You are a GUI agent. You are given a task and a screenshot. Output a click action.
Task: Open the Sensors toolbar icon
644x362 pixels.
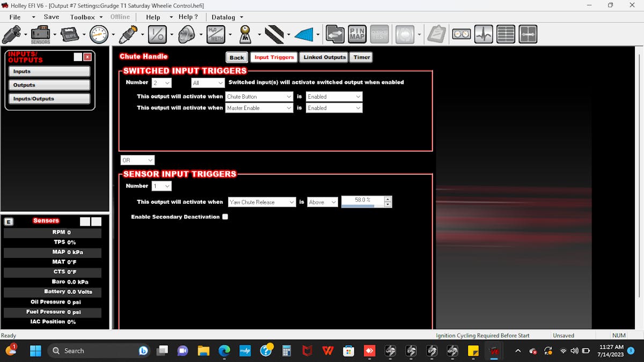pos(40,34)
